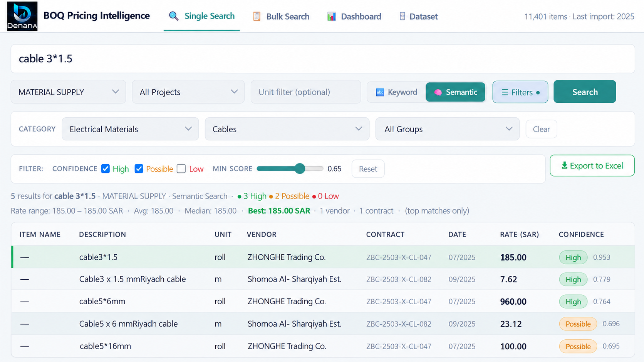Uncheck the High confidence checkbox
644x362 pixels.
tap(105, 168)
